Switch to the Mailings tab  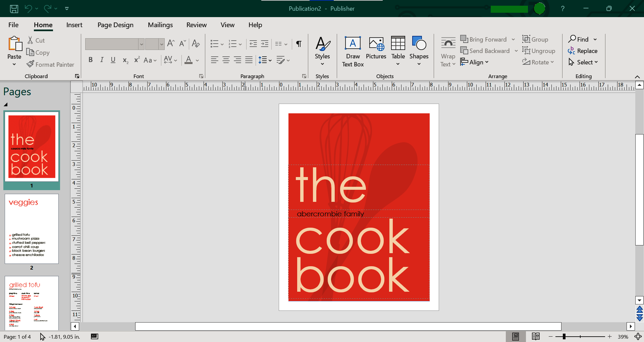point(160,25)
